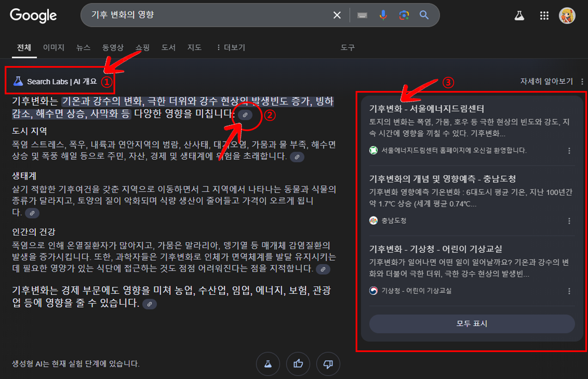
Task: Click 생성형 AI는 현재 실험 단계에 있습니다 notice
Action: [x=76, y=364]
